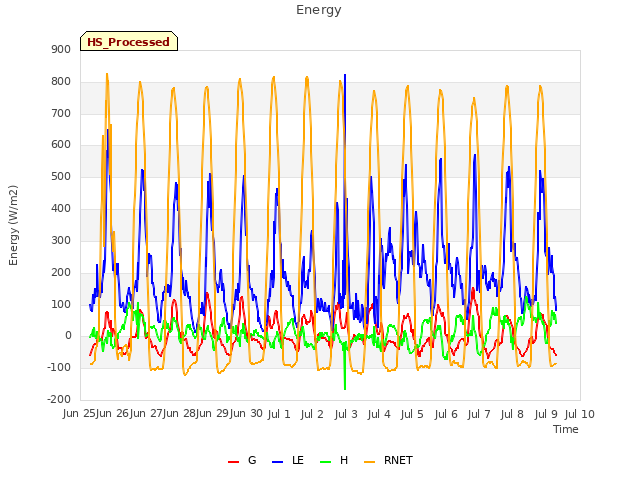Select the LE legend label
Viewport: 640px width, 480px height.
click(298, 460)
